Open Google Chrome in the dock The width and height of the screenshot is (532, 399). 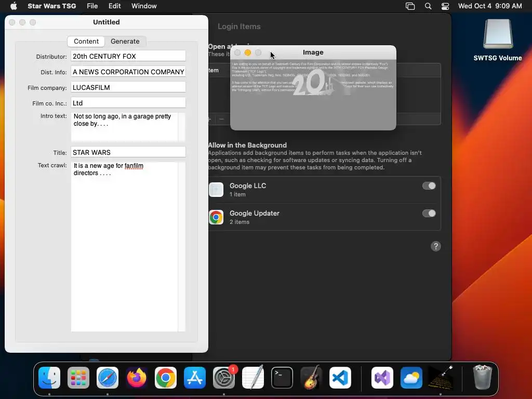click(x=166, y=378)
